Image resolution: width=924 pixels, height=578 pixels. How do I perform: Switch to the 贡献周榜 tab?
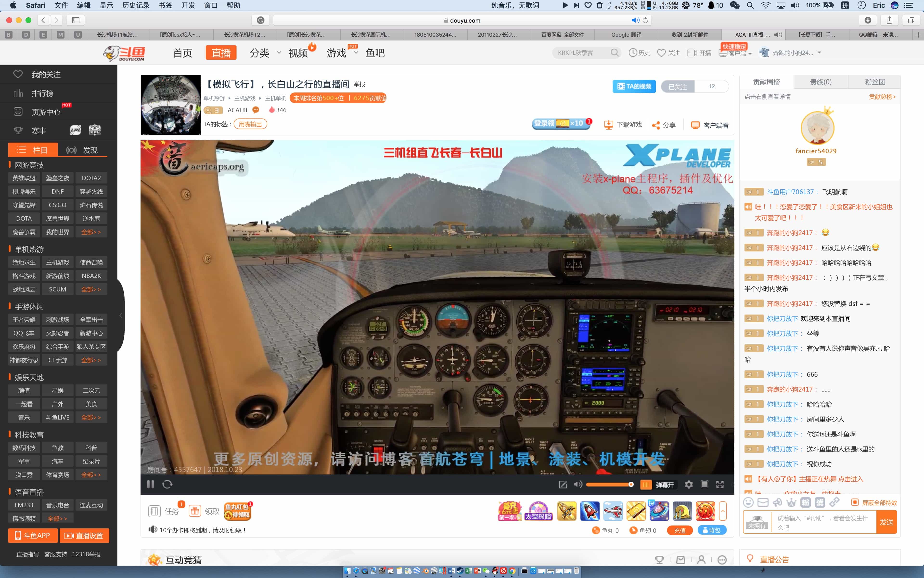click(766, 82)
